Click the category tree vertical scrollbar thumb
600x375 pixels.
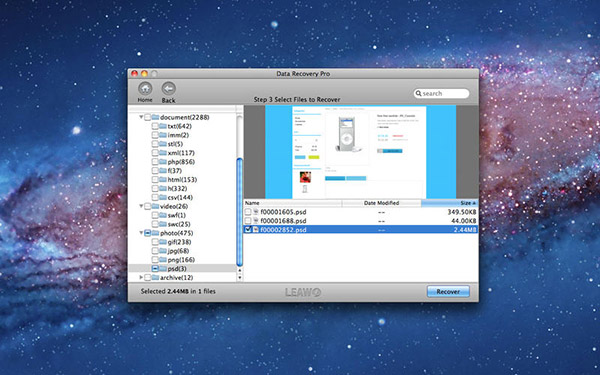240,212
